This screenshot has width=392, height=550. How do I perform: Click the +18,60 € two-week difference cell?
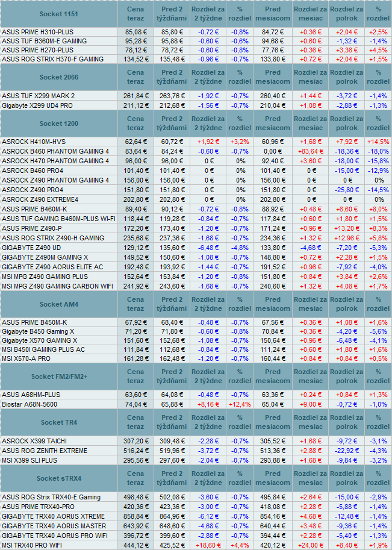pos(208,545)
